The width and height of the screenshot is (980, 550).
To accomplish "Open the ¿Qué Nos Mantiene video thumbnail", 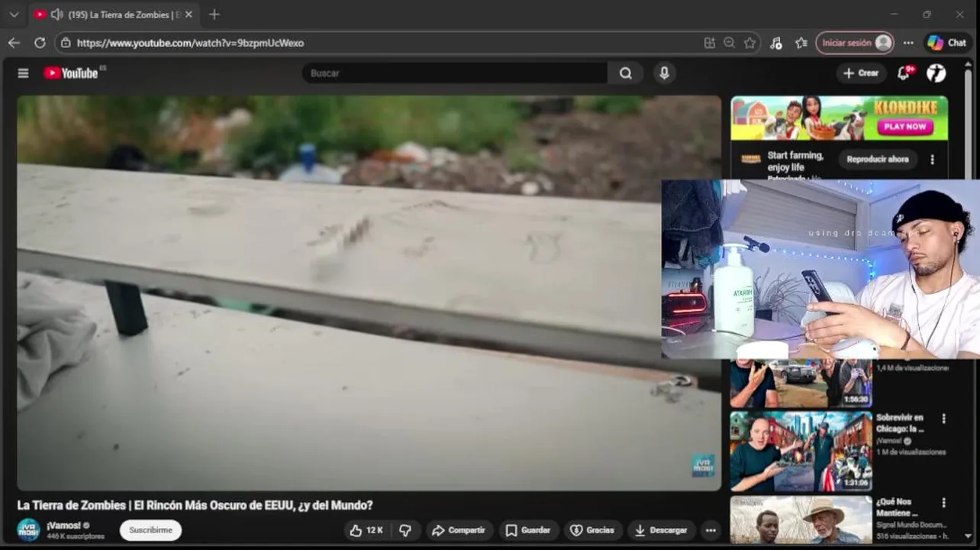I will pyautogui.click(x=801, y=519).
